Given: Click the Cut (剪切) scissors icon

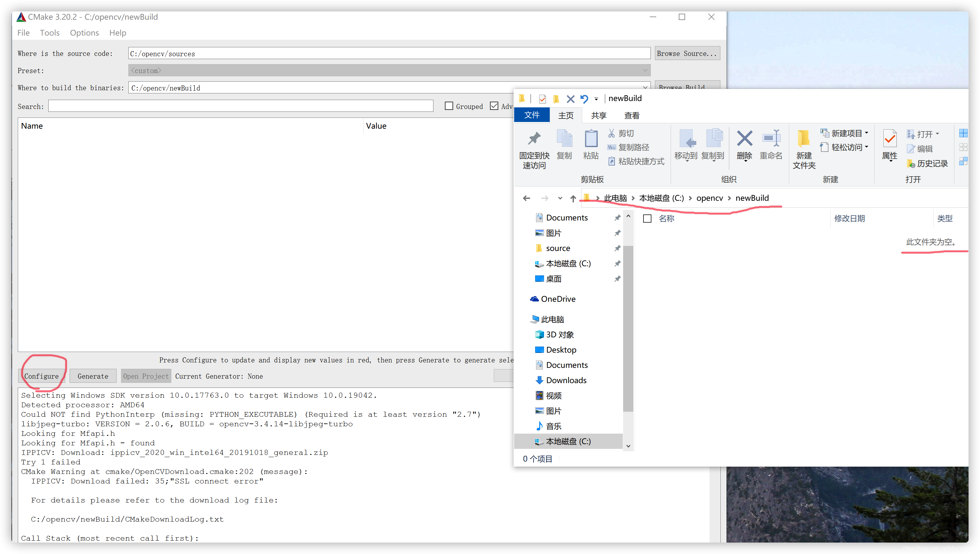Looking at the screenshot, I should tap(611, 133).
